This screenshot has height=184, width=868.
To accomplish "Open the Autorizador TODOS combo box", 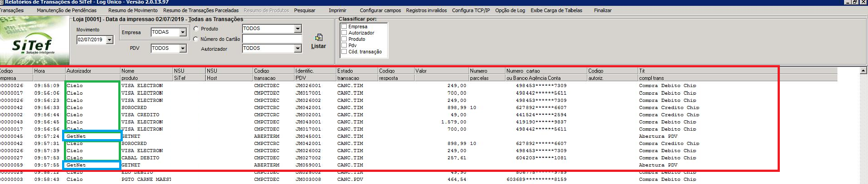I will click(298, 48).
